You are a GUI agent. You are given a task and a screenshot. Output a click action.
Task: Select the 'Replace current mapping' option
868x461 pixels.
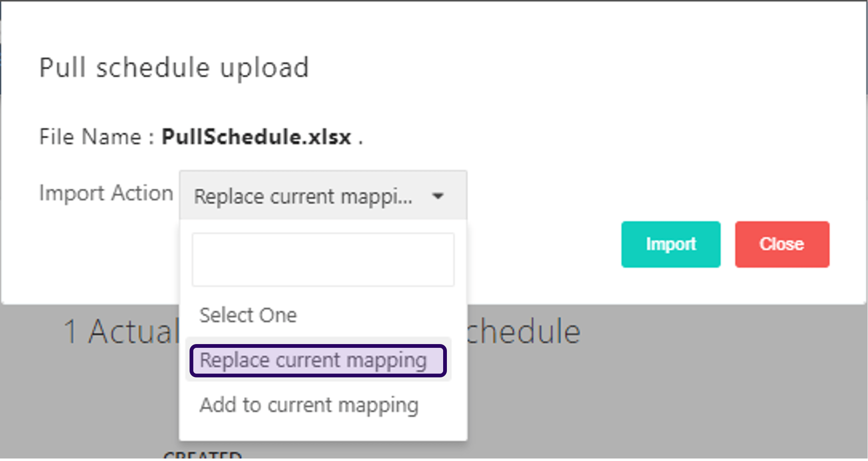pyautogui.click(x=318, y=360)
